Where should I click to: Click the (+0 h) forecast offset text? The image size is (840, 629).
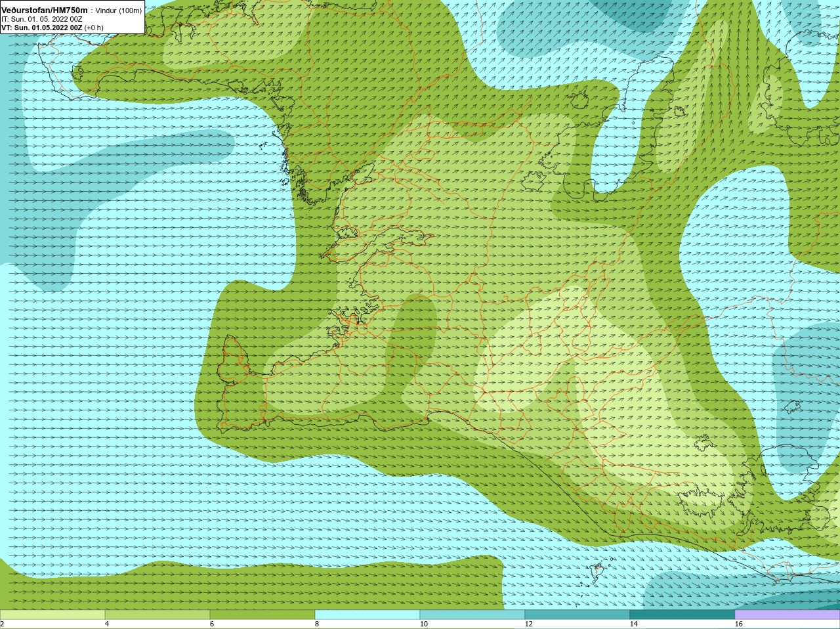click(94, 28)
